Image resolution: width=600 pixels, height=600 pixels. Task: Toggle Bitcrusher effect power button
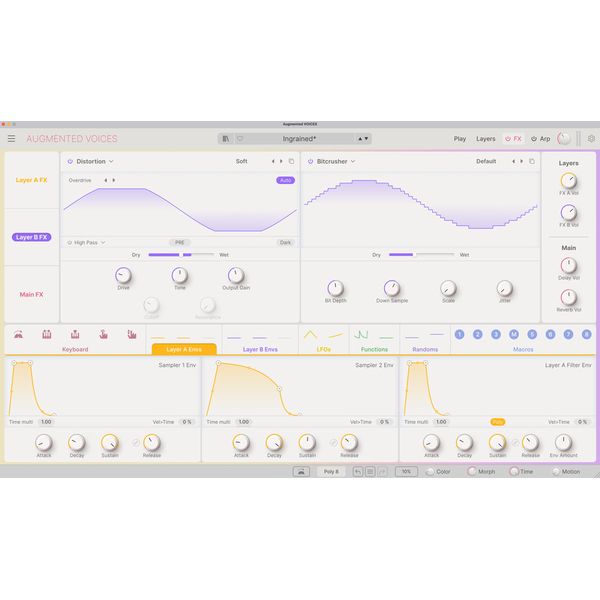coord(310,161)
